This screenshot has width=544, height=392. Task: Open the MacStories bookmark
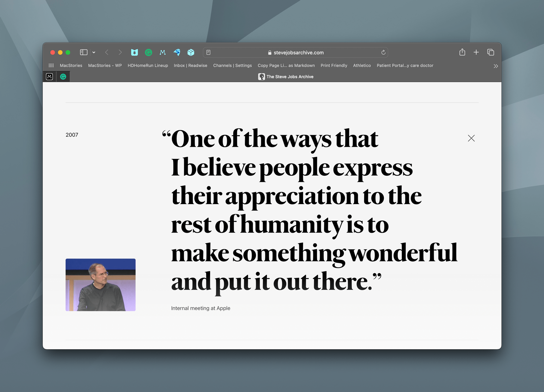click(71, 65)
